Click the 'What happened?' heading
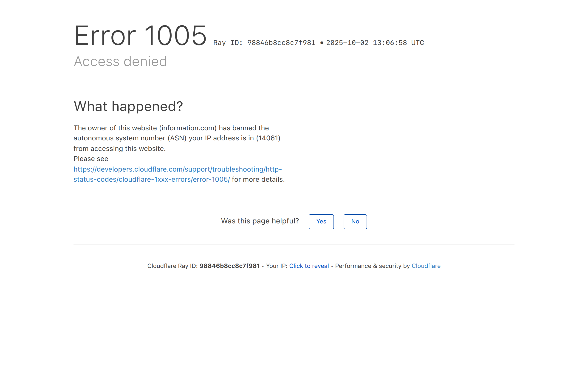Screen dimensions: 588x367 click(128, 106)
